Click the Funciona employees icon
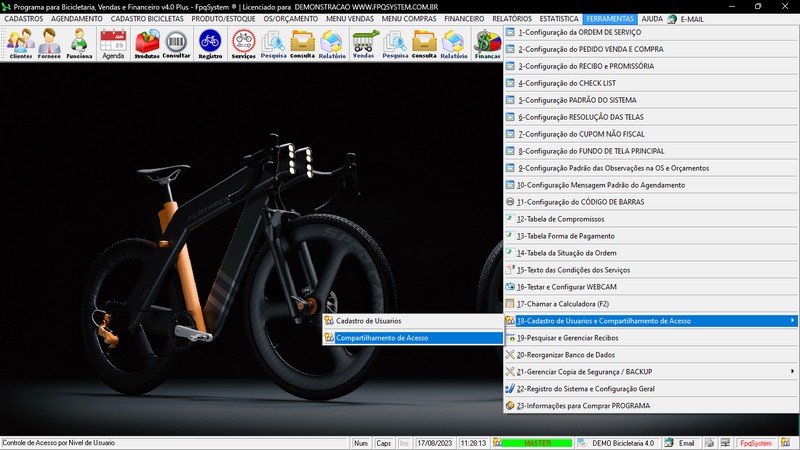This screenshot has height=450, width=800. click(80, 43)
